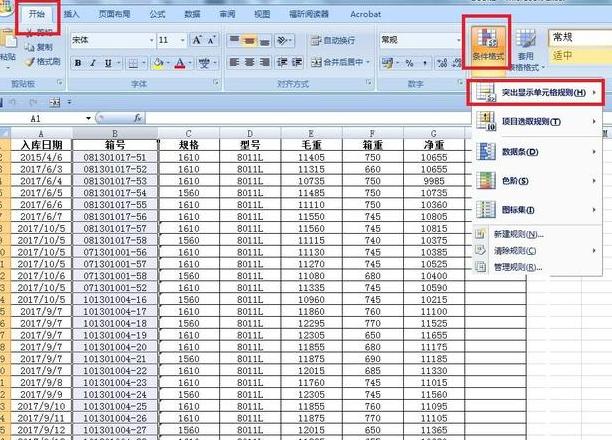Image resolution: width=612 pixels, height=440 pixels.
Task: Open the 项目选取规则(T) menu entry
Action: (536, 122)
